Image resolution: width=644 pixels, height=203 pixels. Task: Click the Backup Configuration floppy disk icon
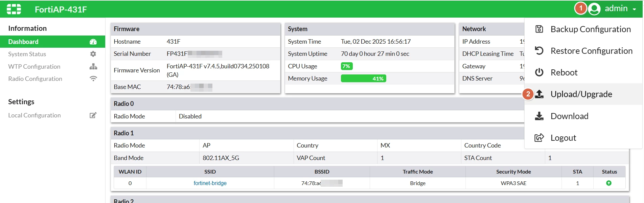[x=539, y=29]
